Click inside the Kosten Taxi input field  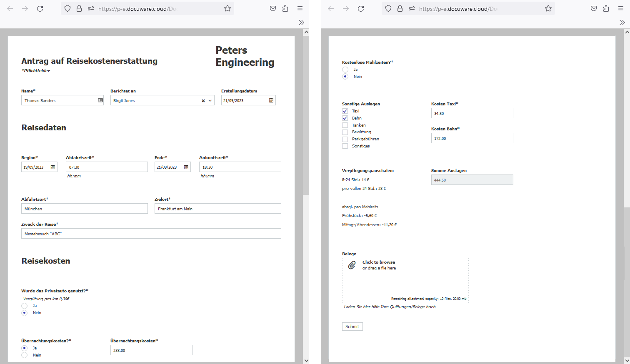pyautogui.click(x=472, y=113)
